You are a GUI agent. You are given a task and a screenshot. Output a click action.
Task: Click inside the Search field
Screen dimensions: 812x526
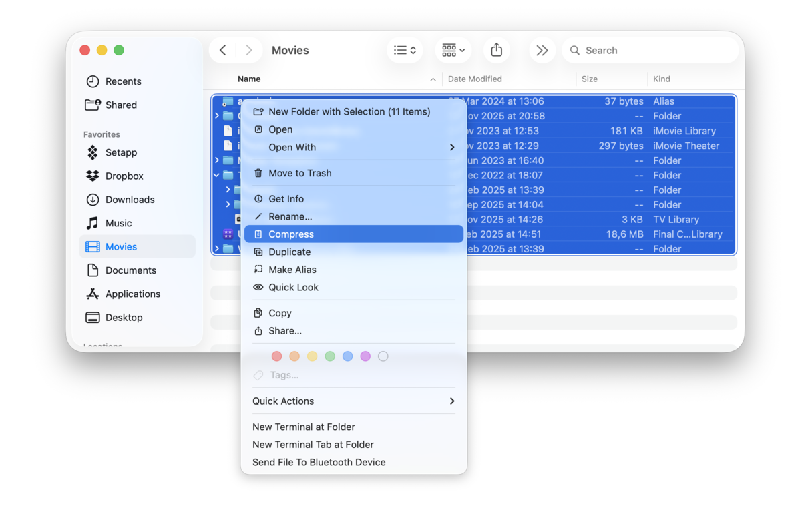point(634,49)
